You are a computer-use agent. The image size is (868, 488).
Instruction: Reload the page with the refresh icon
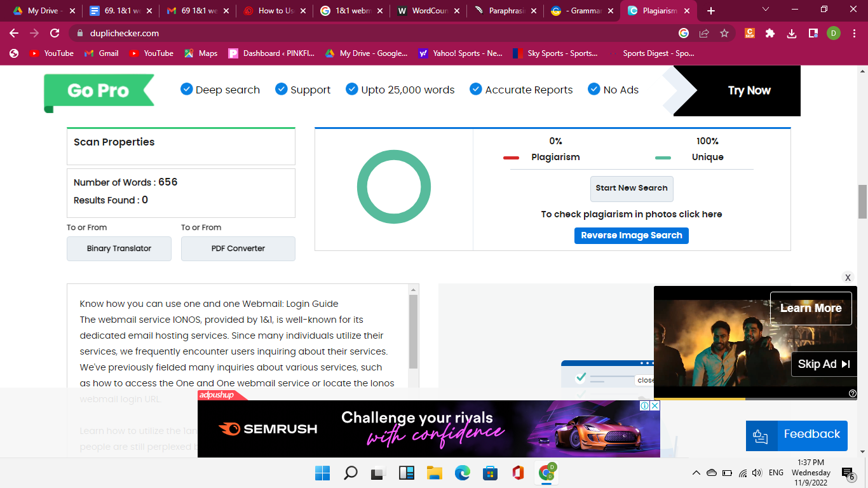tap(55, 33)
